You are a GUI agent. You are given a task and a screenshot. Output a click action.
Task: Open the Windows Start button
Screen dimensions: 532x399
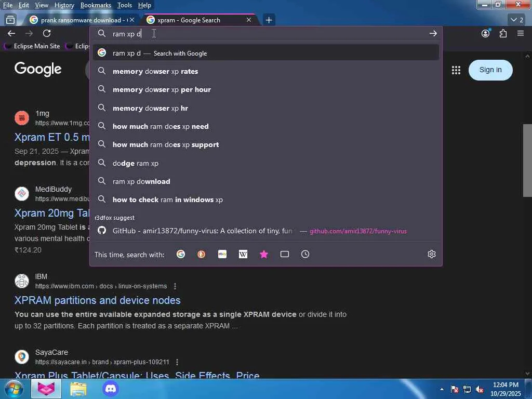pyautogui.click(x=14, y=389)
